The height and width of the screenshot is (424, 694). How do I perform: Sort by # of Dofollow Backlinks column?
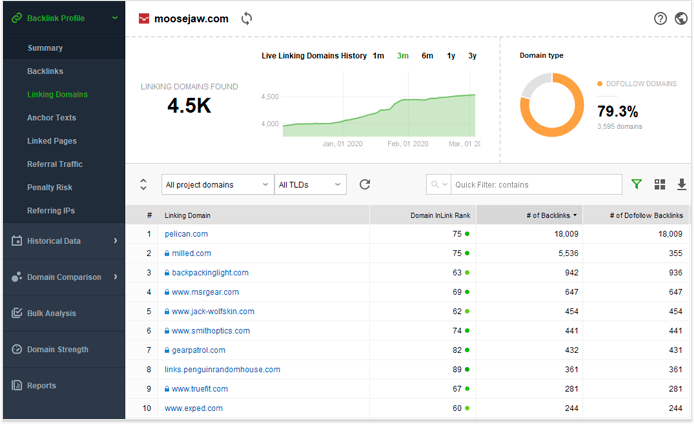pyautogui.click(x=646, y=216)
